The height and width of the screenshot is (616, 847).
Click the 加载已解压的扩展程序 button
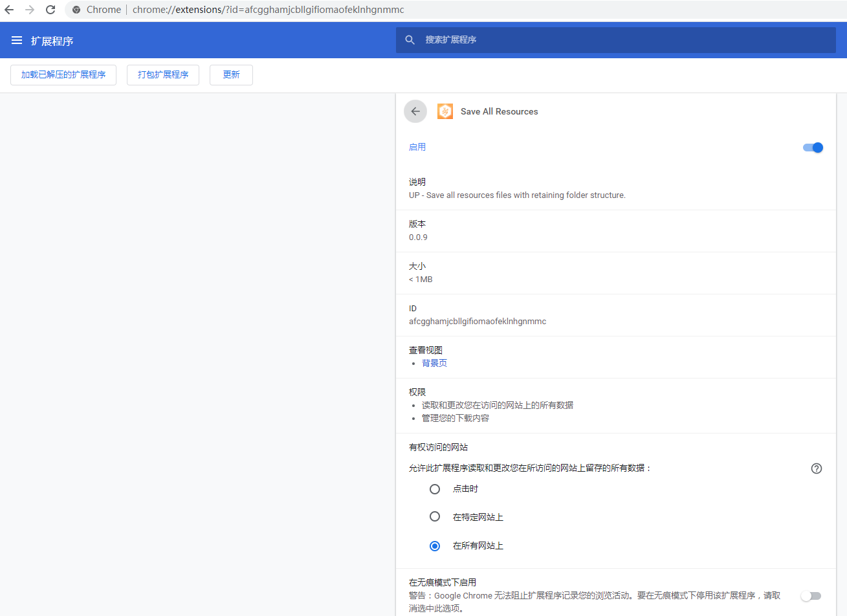[63, 75]
